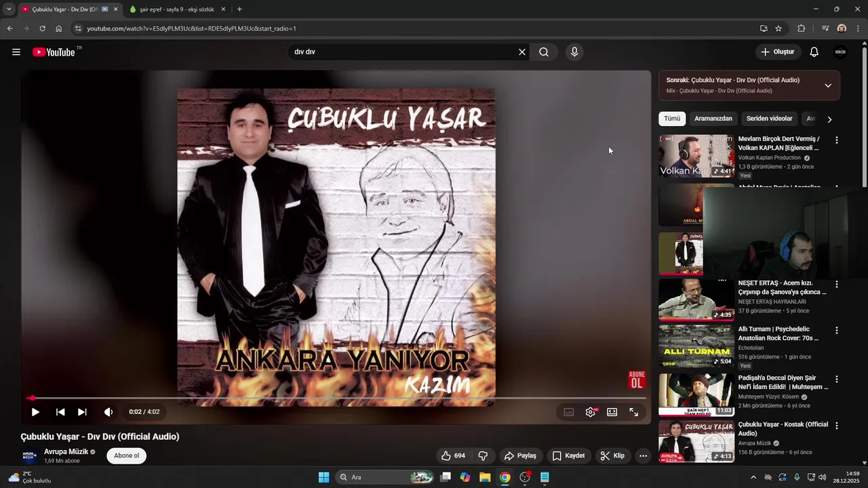This screenshot has height=488, width=868.
Task: Create a clip with Klip button
Action: [612, 456]
